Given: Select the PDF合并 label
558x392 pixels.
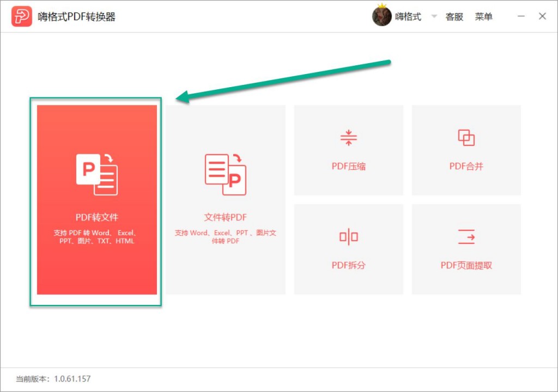Looking at the screenshot, I should coord(466,166).
